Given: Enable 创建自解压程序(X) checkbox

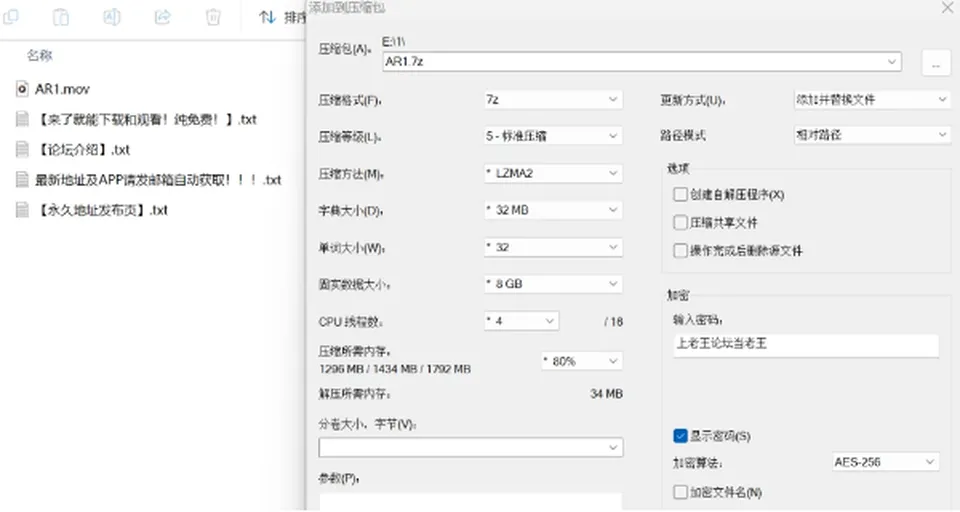Looking at the screenshot, I should coord(680,194).
